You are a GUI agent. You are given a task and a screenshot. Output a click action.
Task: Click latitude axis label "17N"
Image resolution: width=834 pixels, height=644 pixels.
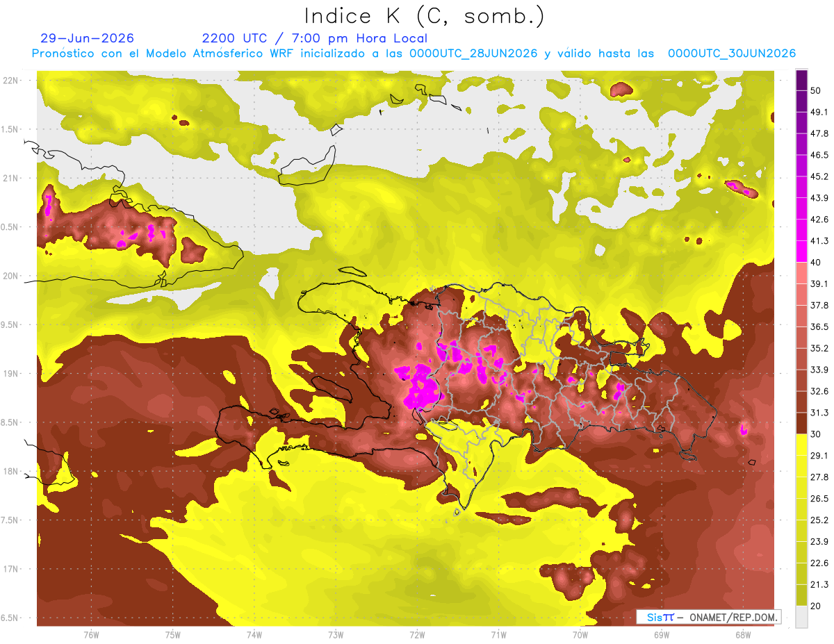click(12, 569)
